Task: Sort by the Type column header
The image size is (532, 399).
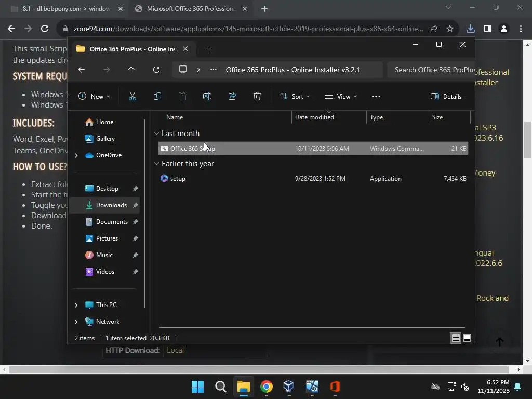Action: coord(397,117)
